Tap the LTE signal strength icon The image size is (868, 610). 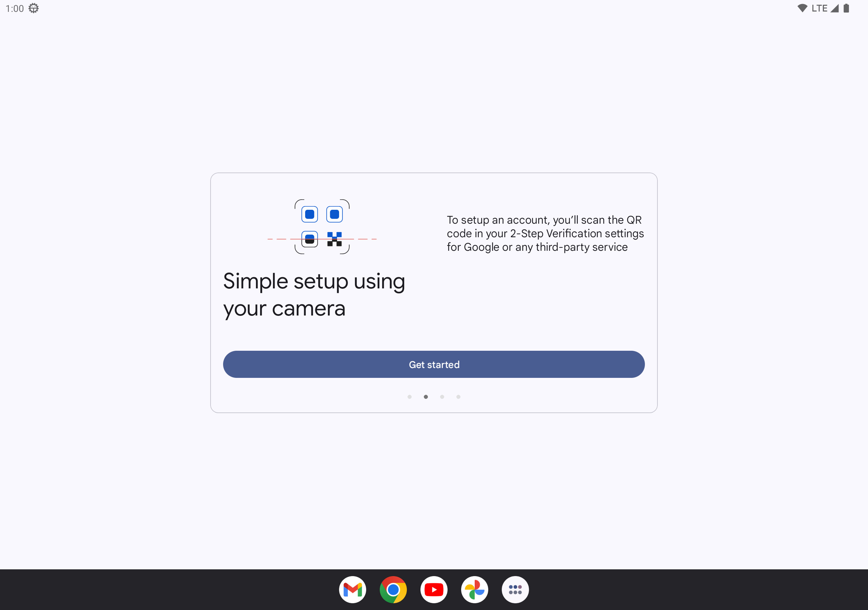click(x=835, y=8)
